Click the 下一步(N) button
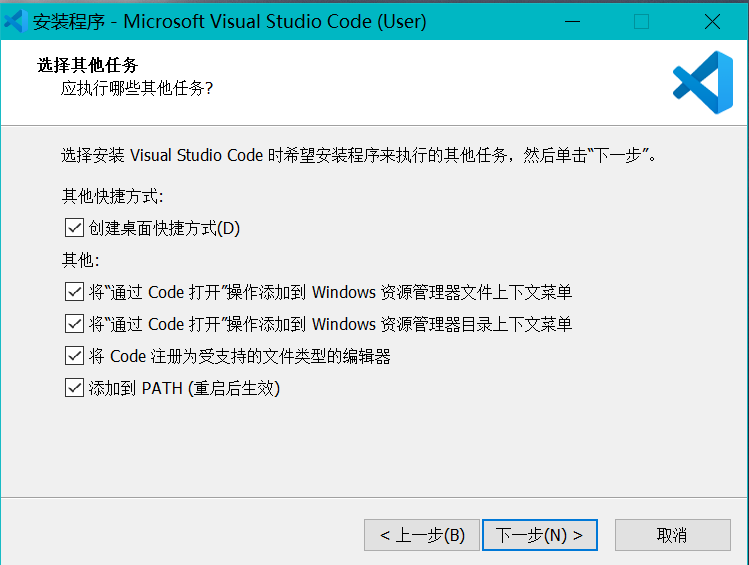The width and height of the screenshot is (749, 565). click(x=540, y=535)
